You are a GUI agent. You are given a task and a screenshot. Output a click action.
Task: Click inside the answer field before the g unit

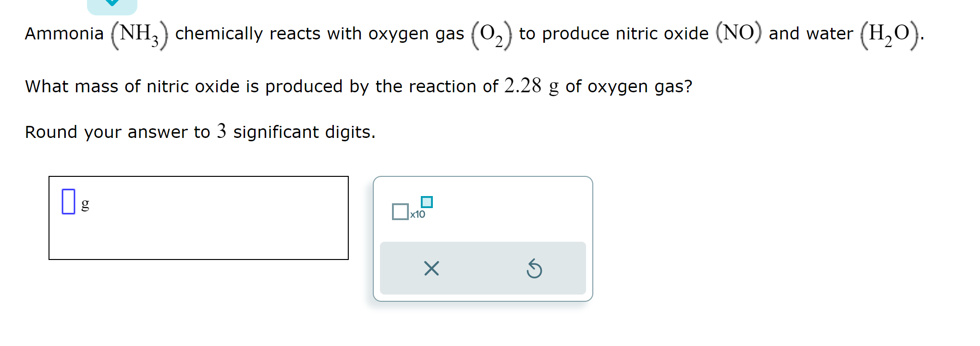(68, 203)
